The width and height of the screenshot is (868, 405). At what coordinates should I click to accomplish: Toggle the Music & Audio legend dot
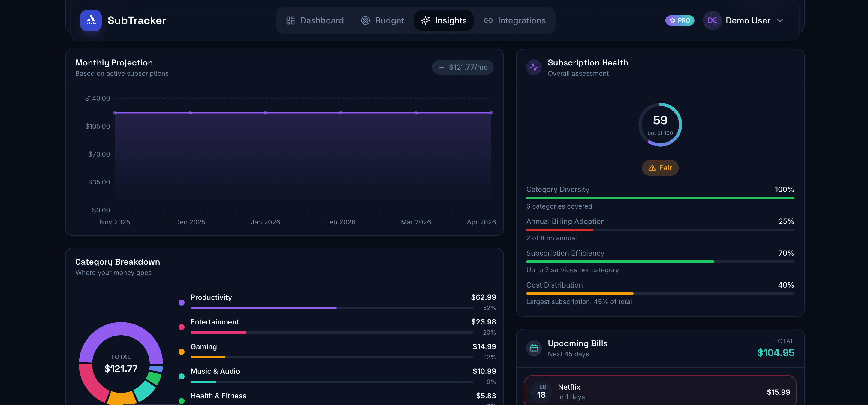point(182,376)
